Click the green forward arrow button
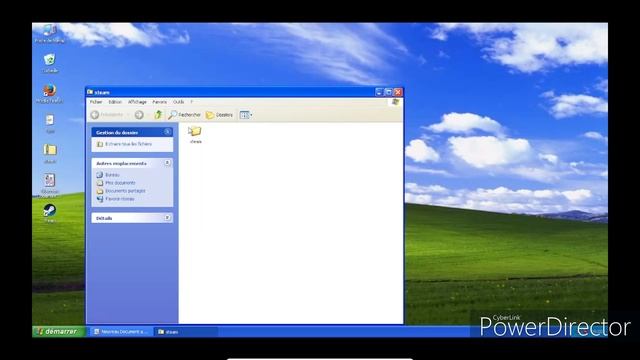This screenshot has height=360, width=640. 139,115
